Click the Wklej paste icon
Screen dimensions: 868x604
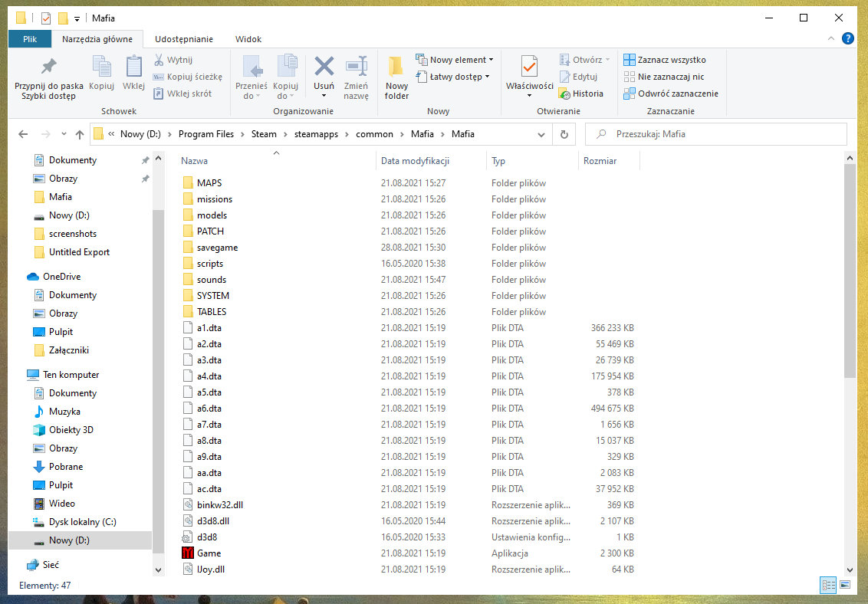(x=134, y=67)
